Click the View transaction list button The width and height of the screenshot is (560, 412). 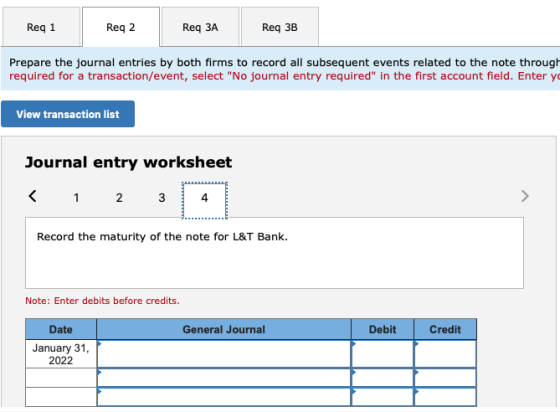pos(68,114)
